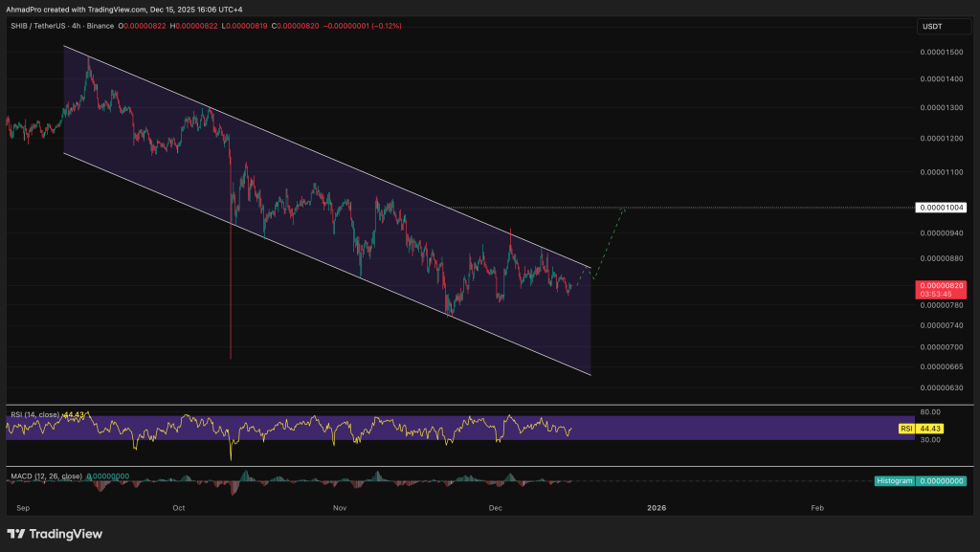Open the RSI (14, close) indicator legend
Screen dimensions: 980x552
tap(34, 415)
